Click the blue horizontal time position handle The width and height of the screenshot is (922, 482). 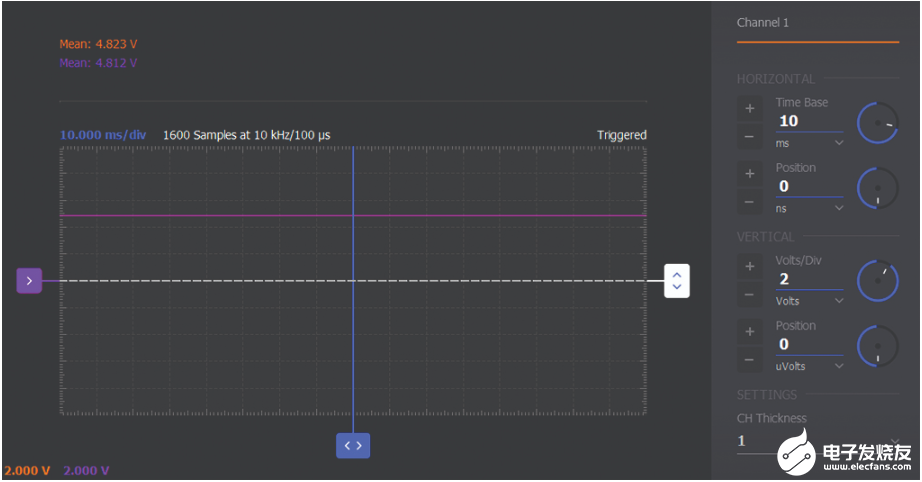click(x=353, y=446)
